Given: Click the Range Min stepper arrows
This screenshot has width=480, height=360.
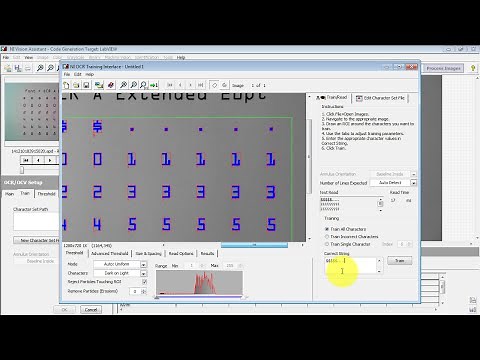Looking at the screenshot, I should point(202,266).
